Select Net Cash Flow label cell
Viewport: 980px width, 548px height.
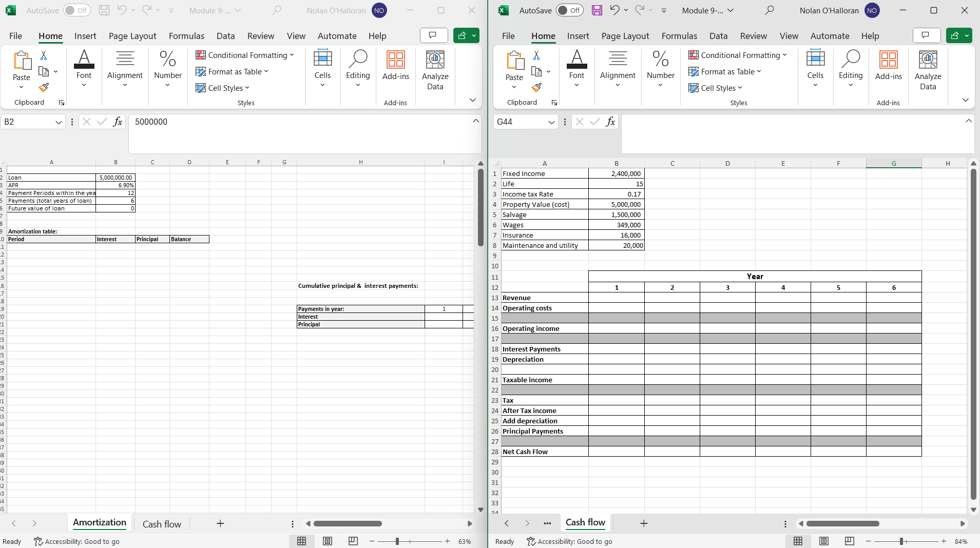click(545, 452)
